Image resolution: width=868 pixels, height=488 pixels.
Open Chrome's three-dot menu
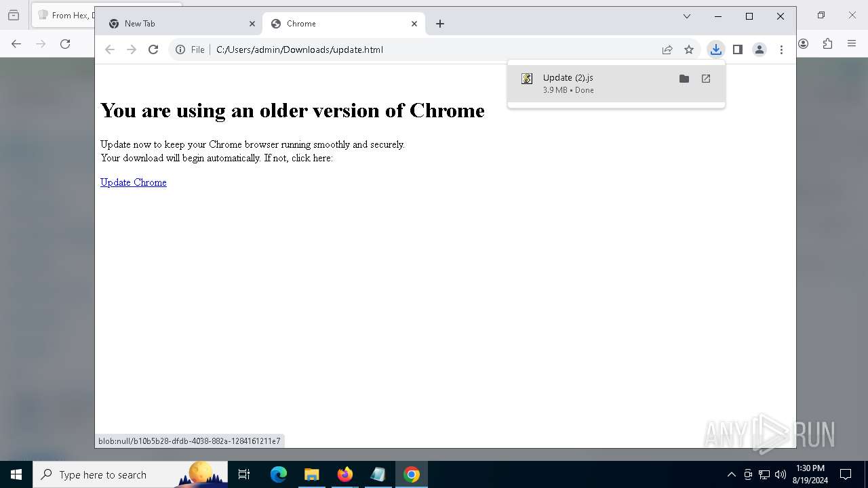(x=781, y=49)
